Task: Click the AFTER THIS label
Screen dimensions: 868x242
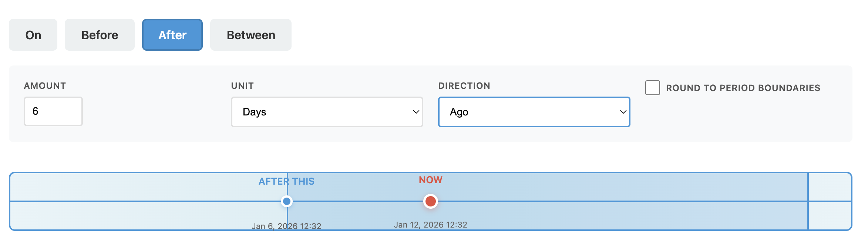Action: point(286,181)
